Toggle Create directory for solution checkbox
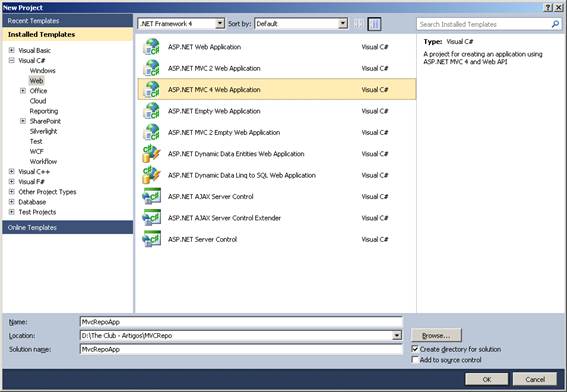The image size is (567, 392). pyautogui.click(x=415, y=349)
